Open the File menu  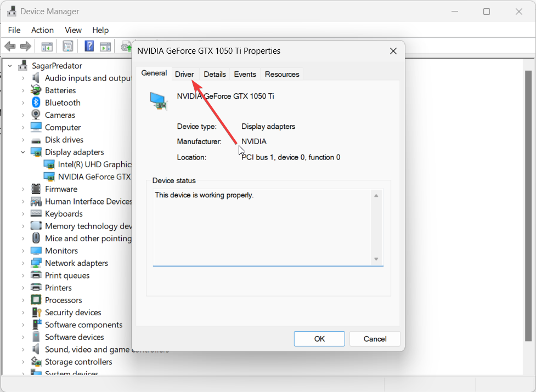14,30
